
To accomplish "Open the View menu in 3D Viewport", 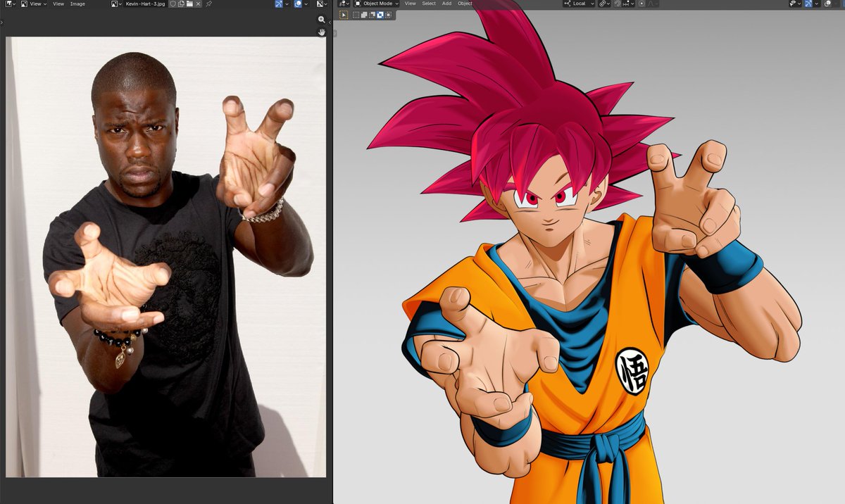I will (x=410, y=4).
